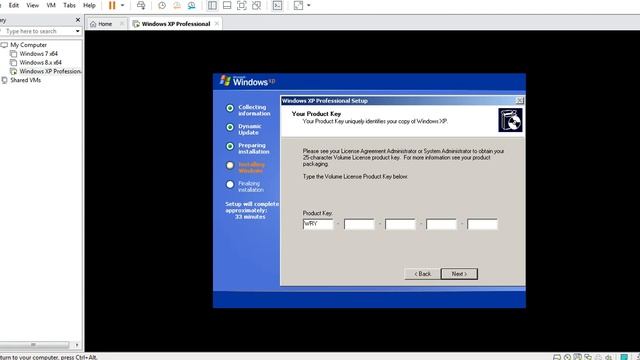Open the VM menu
The height and width of the screenshot is (360, 640).
pos(51,5)
